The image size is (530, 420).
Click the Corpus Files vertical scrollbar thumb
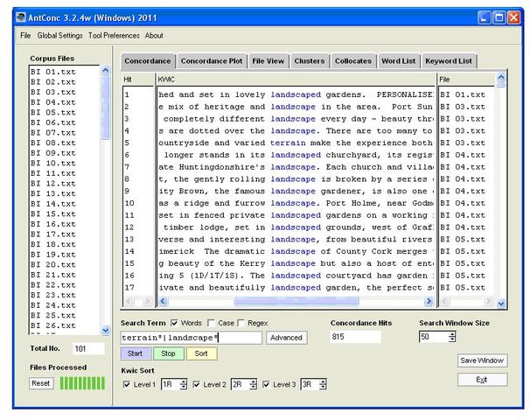click(x=106, y=108)
